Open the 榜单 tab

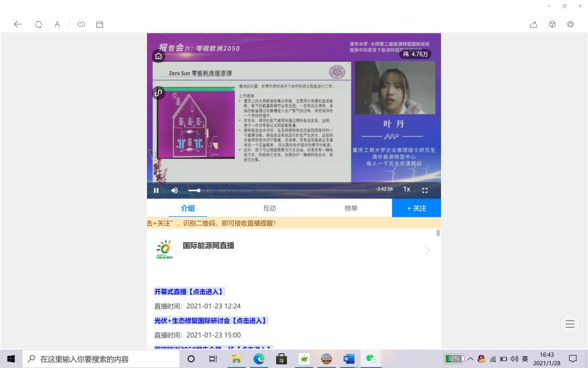(351, 208)
